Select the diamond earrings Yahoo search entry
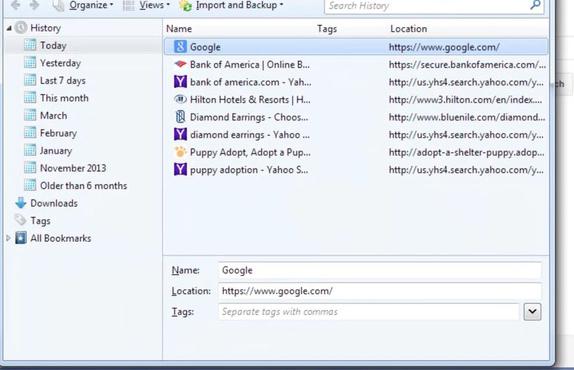The height and width of the screenshot is (370, 574). point(356,135)
